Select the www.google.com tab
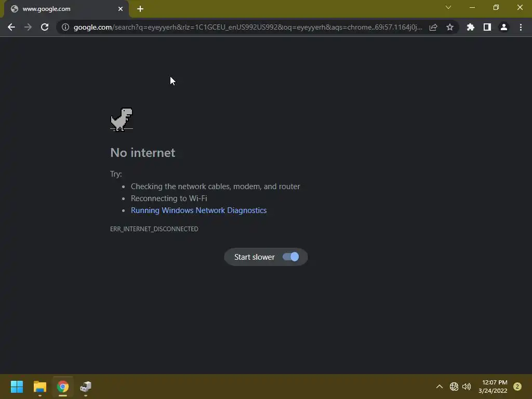 pyautogui.click(x=66, y=9)
